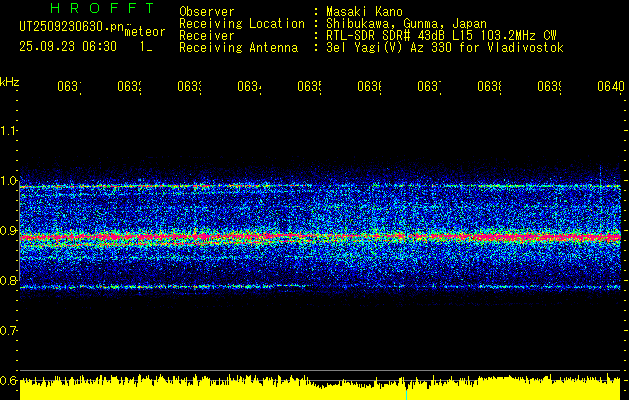Click the 0.8 kHz frequency label
The image size is (629, 400).
pos(9,280)
